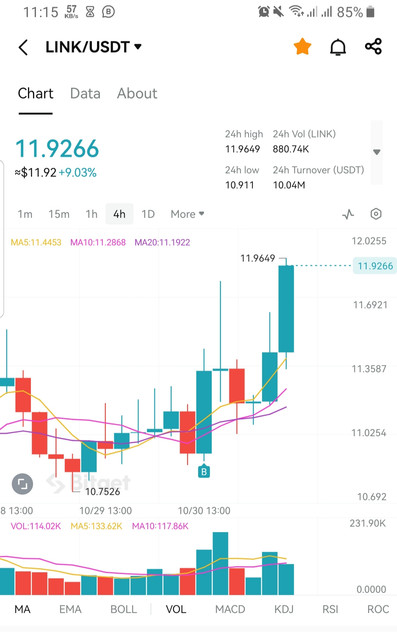Toggle the MACD indicator
Image resolution: width=397 pixels, height=640 pixels.
[x=230, y=609]
